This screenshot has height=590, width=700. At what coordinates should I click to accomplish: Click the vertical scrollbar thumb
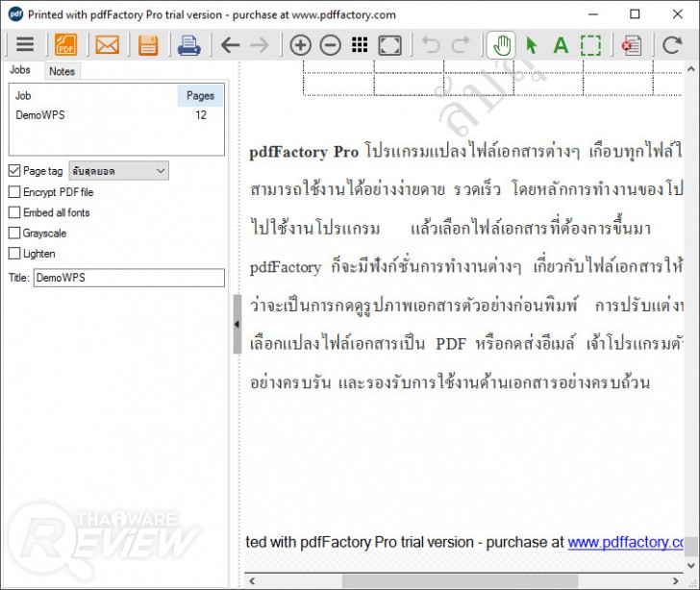coord(691,547)
